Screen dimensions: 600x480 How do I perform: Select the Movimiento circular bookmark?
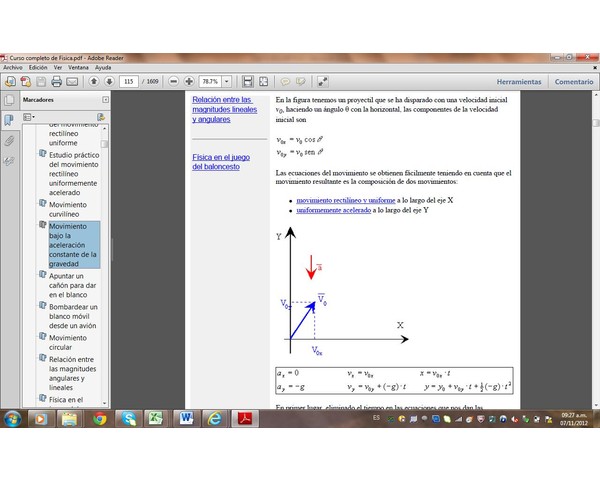tap(68, 343)
